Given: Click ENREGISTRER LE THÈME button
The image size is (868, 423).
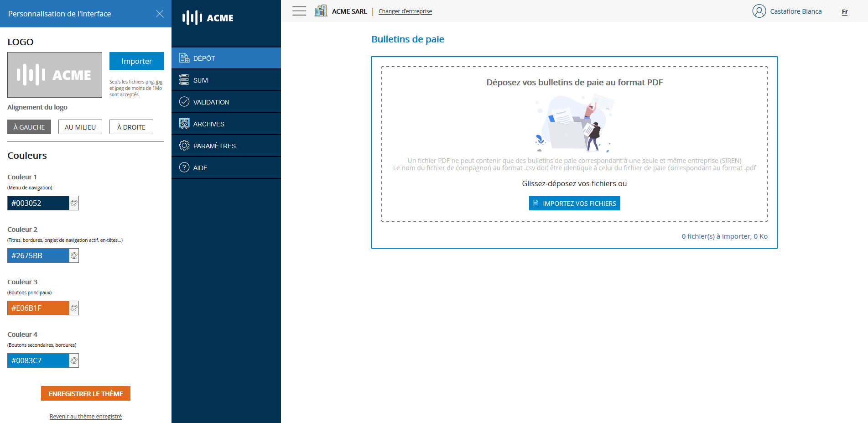Looking at the screenshot, I should click(85, 393).
